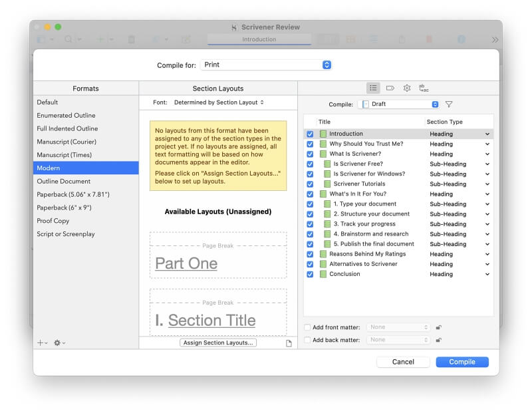The height and width of the screenshot is (415, 532).
Task: Click the document icon for Alternatives to Scrivener
Action: tap(323, 264)
